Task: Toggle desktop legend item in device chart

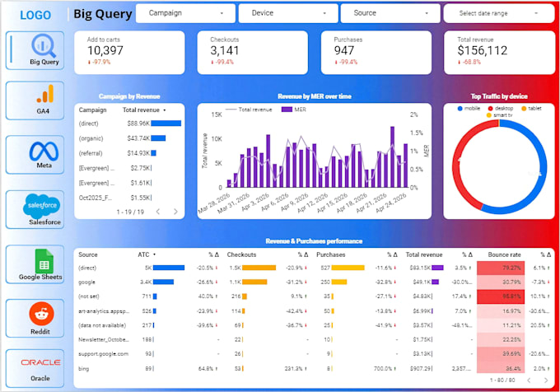Action: 501,108
